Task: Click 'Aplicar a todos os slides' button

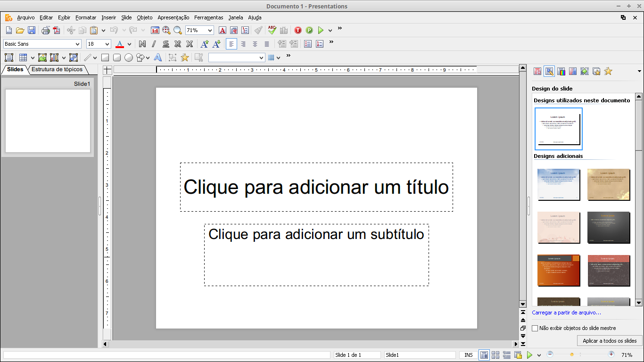Action: pyautogui.click(x=610, y=340)
